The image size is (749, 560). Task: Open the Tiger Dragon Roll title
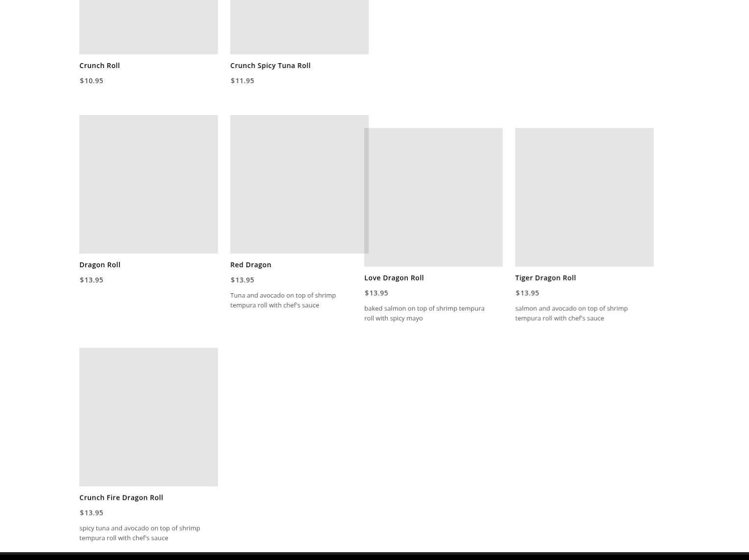pyautogui.click(x=545, y=278)
